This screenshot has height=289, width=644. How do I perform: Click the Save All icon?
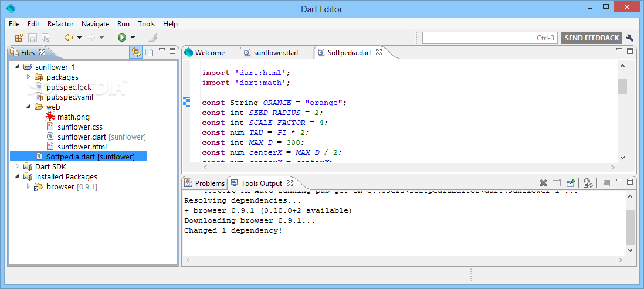pos(46,38)
